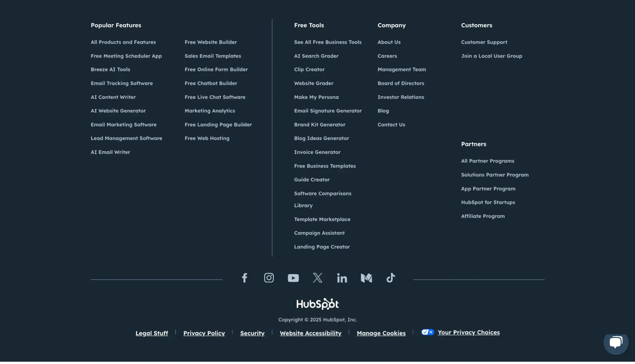Open Clip Creator tool
635x364 pixels.
(x=309, y=70)
